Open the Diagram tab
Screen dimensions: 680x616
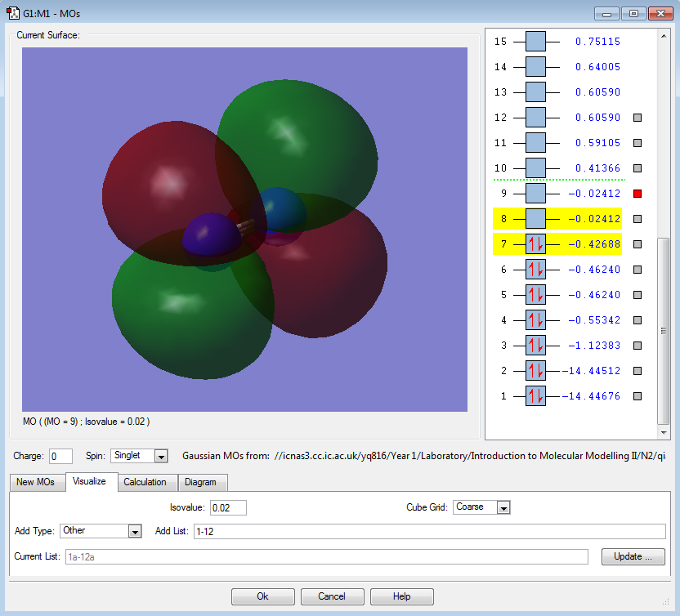click(x=201, y=482)
